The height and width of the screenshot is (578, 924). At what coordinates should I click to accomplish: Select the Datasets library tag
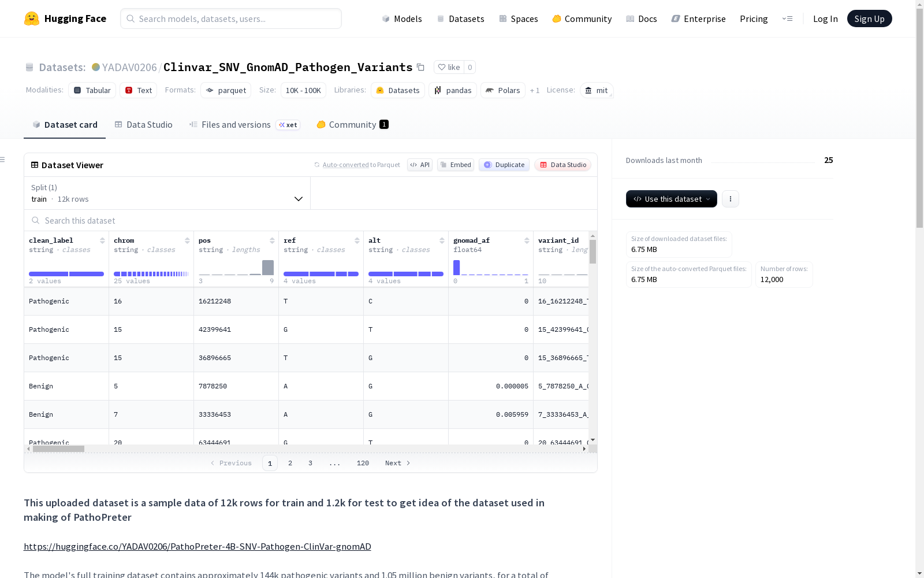coord(398,90)
